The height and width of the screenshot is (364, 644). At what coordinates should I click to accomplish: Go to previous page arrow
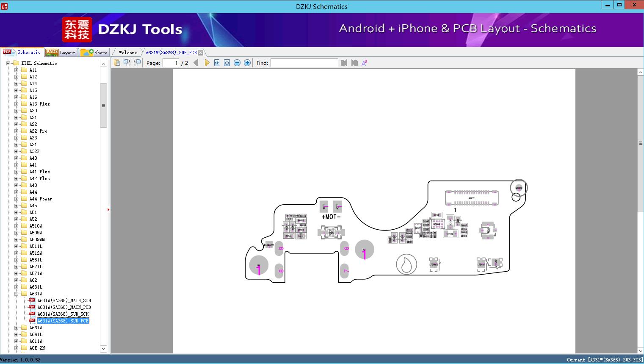(196, 63)
